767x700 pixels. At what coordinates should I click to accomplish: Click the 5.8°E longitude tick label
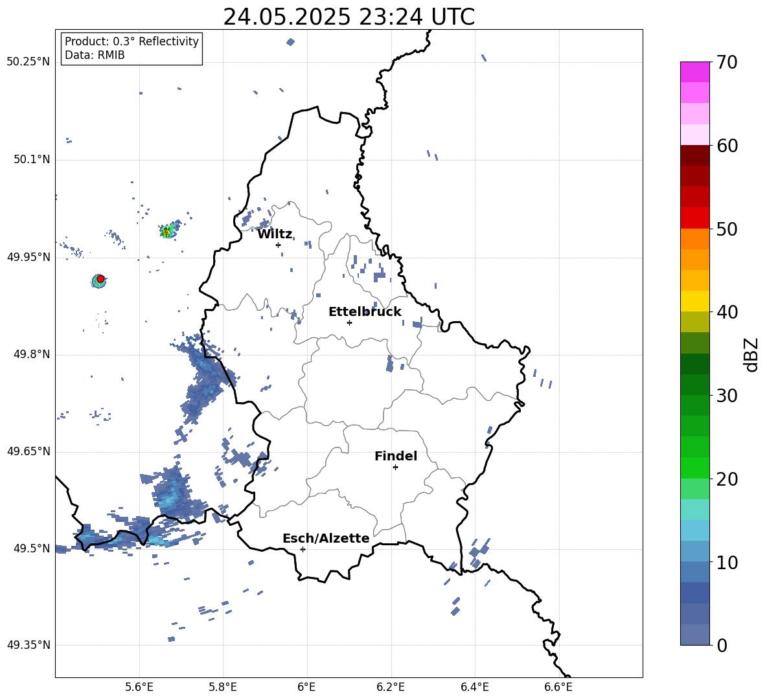pos(223,687)
